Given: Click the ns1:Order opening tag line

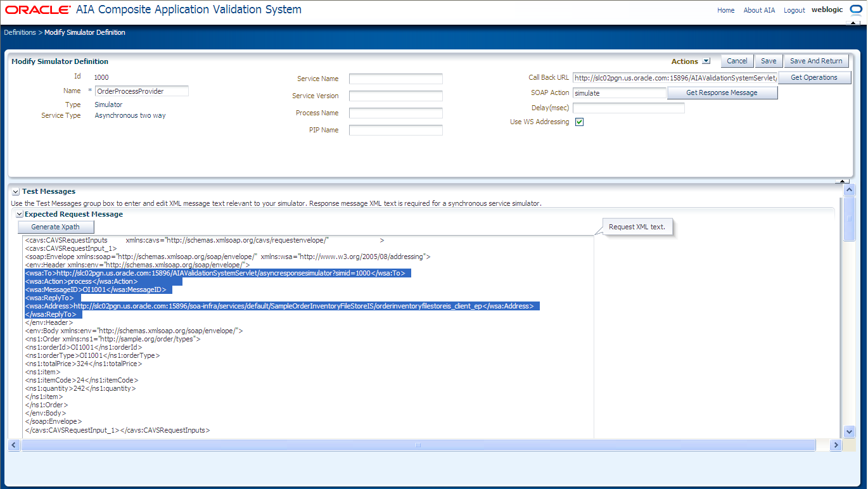Looking at the screenshot, I should pos(113,339).
